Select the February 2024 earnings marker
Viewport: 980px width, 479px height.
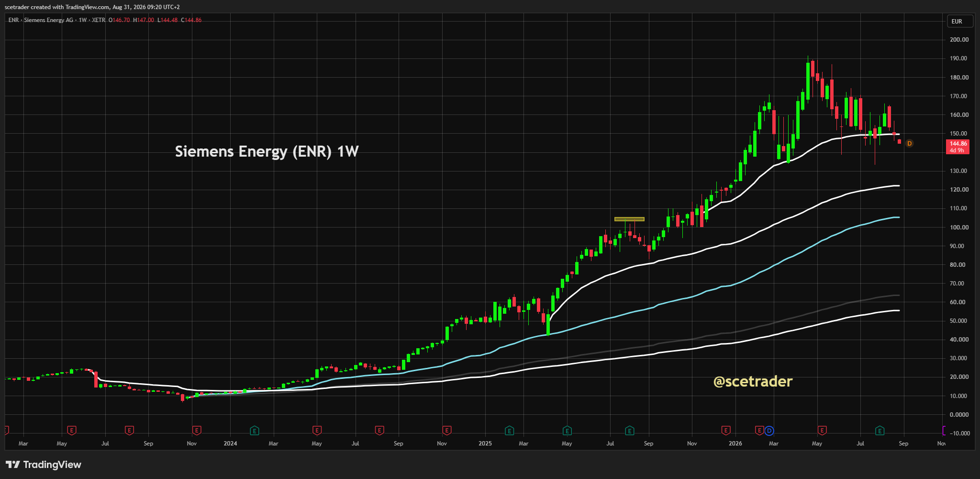point(255,431)
